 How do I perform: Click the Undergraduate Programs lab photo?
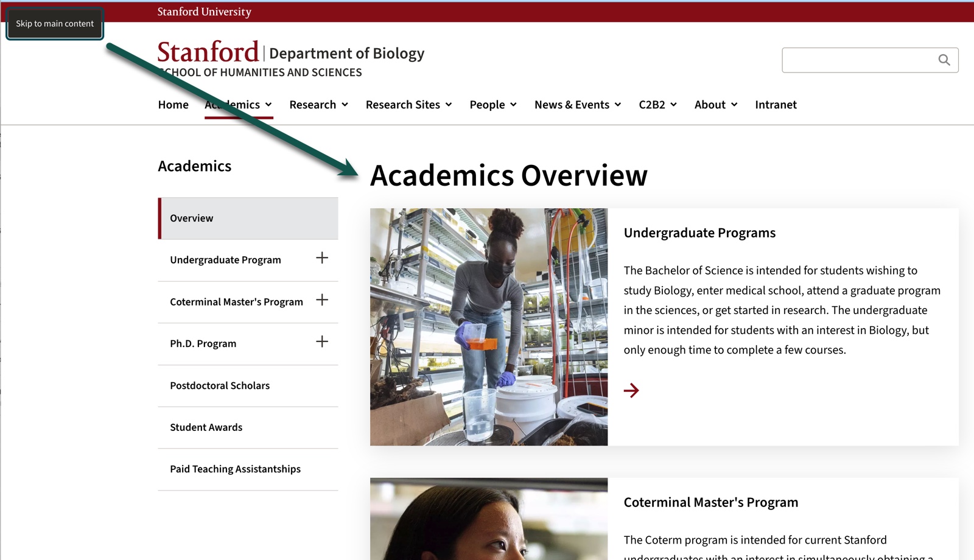click(489, 327)
